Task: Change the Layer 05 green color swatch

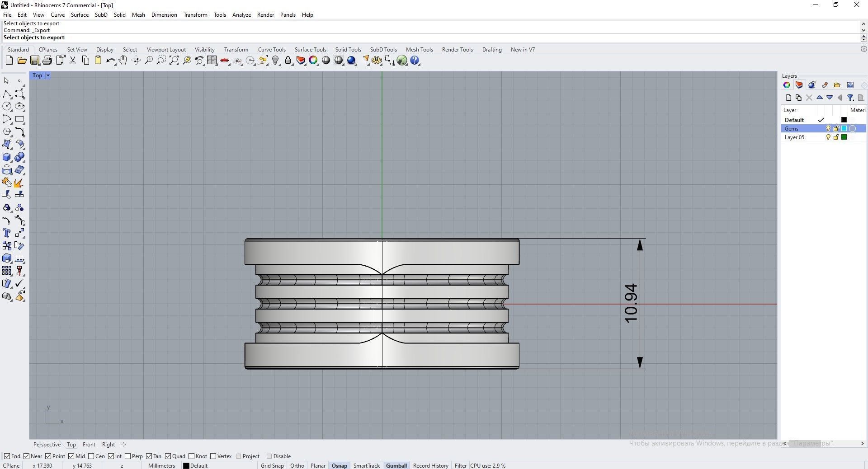Action: click(844, 137)
